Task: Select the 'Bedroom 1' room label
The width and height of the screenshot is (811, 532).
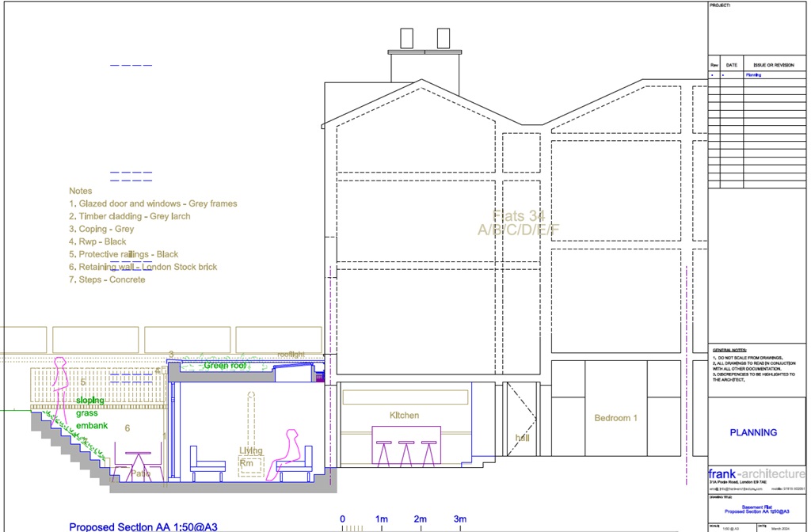Action: (x=615, y=418)
